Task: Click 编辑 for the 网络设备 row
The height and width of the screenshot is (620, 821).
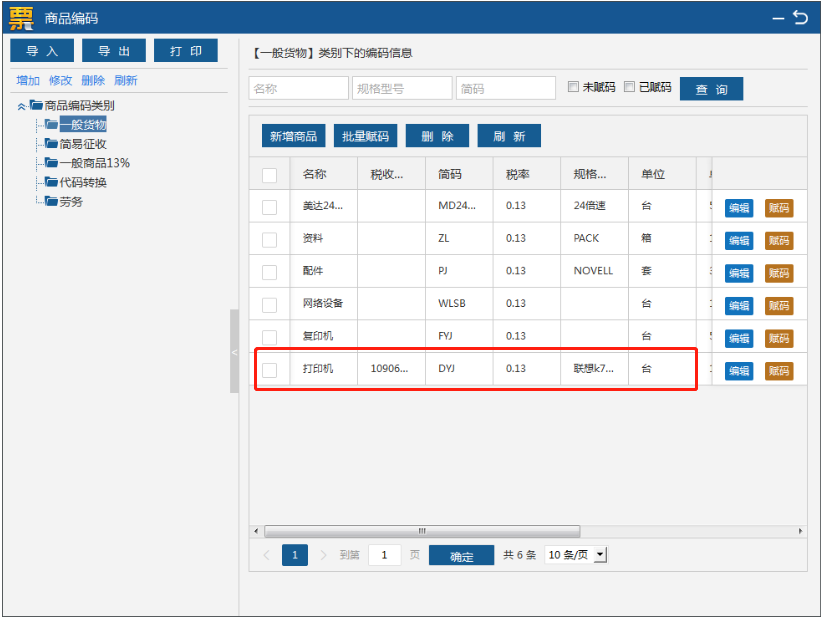Action: pos(739,305)
